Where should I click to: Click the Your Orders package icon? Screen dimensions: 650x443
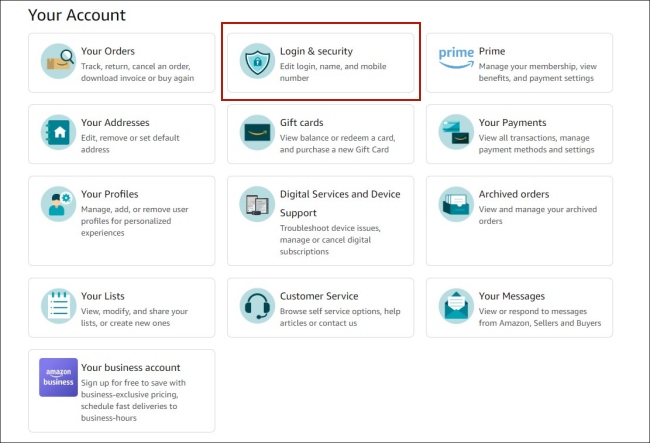58,61
